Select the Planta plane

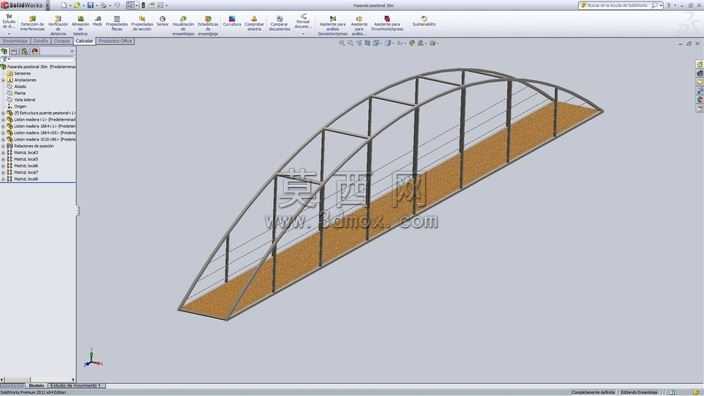click(x=20, y=93)
